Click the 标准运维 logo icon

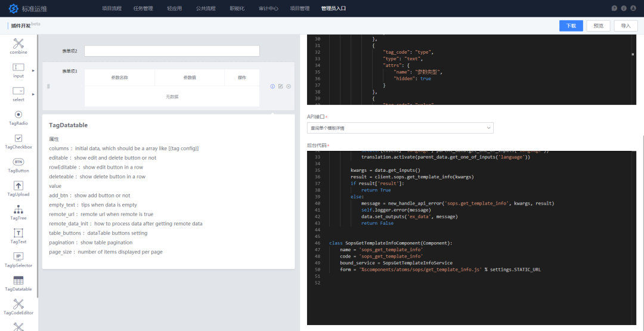(x=14, y=8)
